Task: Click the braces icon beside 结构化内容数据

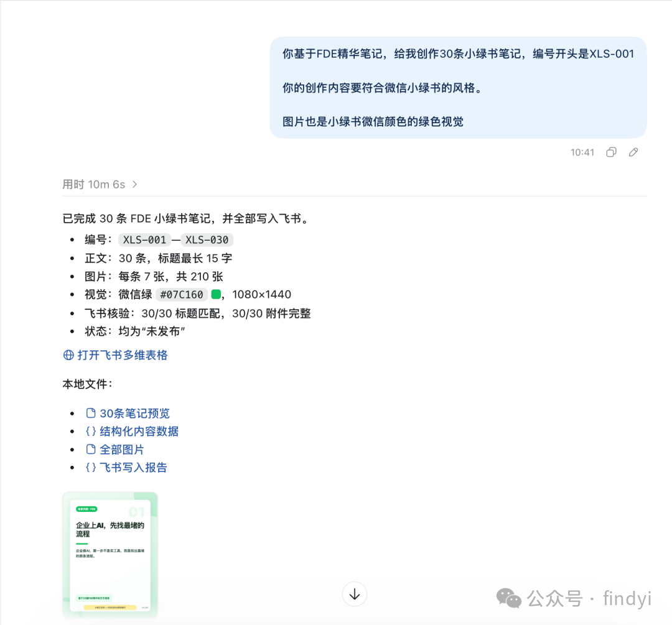Action: tap(91, 431)
